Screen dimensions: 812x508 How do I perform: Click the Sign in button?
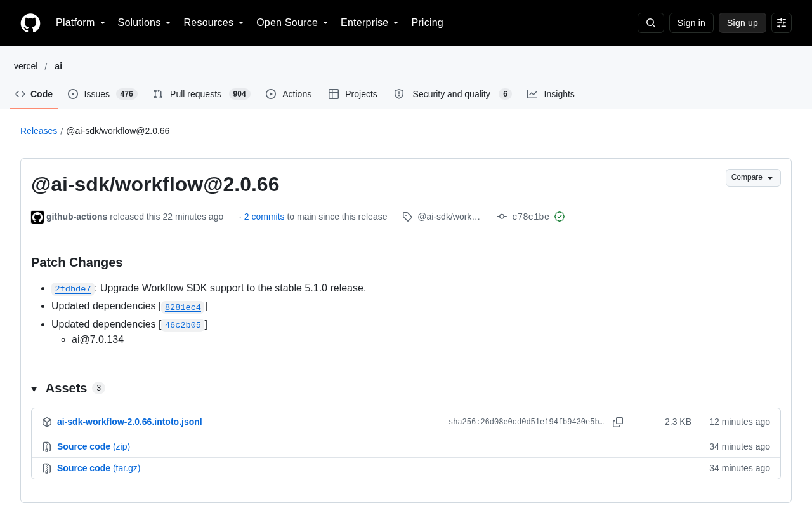tap(691, 23)
